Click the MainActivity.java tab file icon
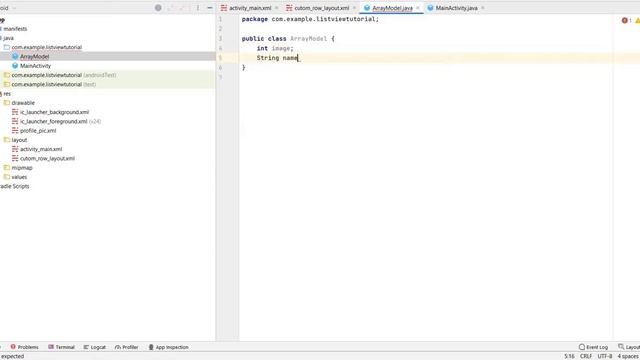The height and width of the screenshot is (360, 640). [x=430, y=8]
